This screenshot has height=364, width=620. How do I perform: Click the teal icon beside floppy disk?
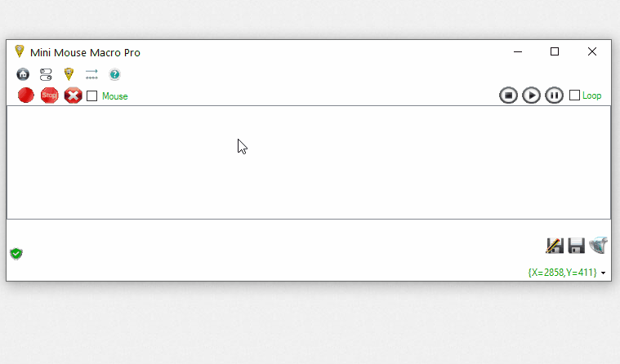pos(599,245)
